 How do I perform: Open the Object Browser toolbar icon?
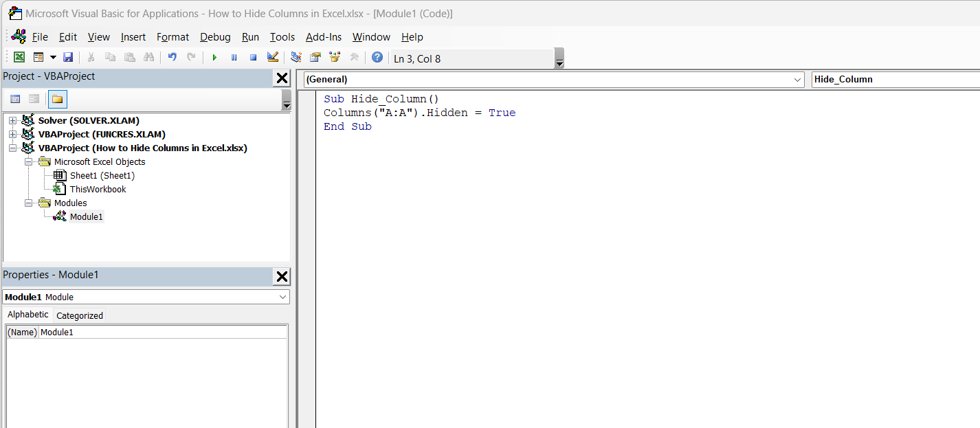335,58
